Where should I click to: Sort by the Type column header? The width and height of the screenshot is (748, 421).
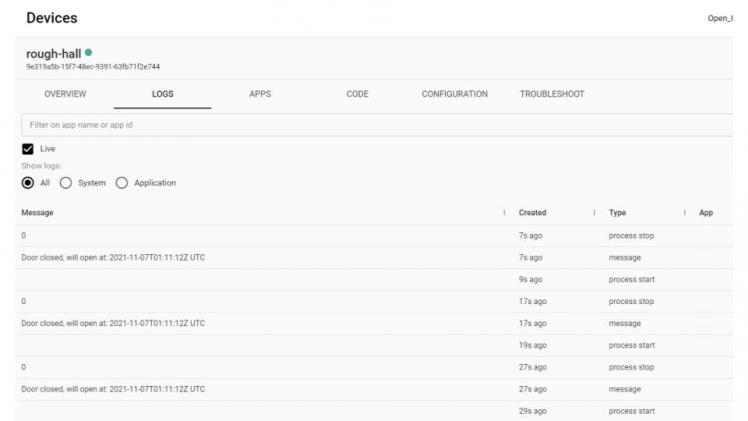[x=617, y=213]
